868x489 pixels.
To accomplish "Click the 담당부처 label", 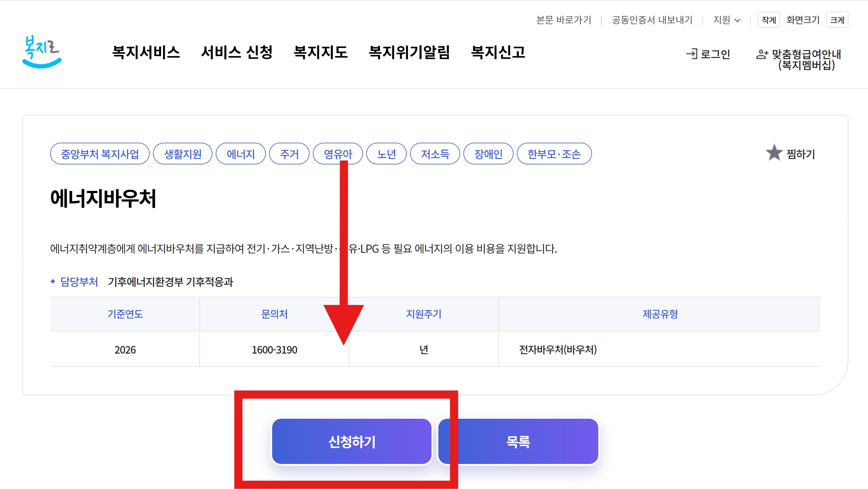I will click(79, 282).
